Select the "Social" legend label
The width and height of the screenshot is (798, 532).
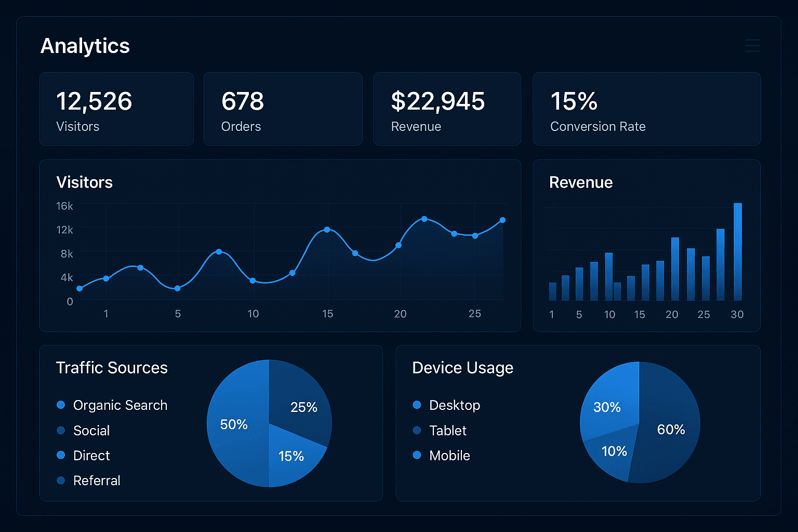[91, 431]
